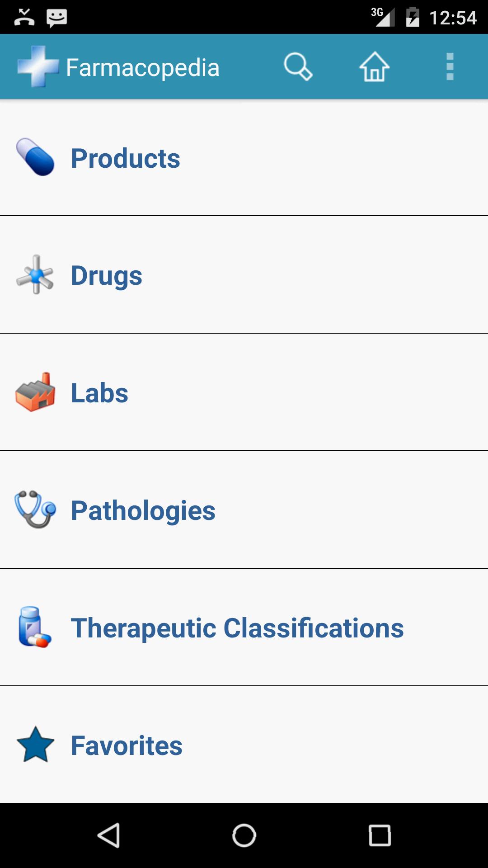
Task: Open your Favorites
Action: click(x=181, y=746)
